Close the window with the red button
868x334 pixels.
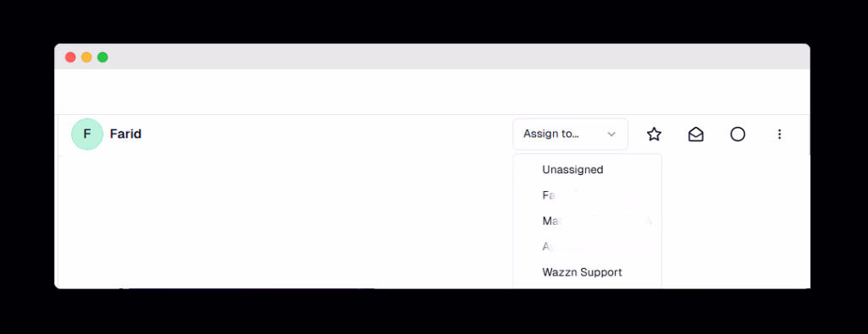click(70, 57)
